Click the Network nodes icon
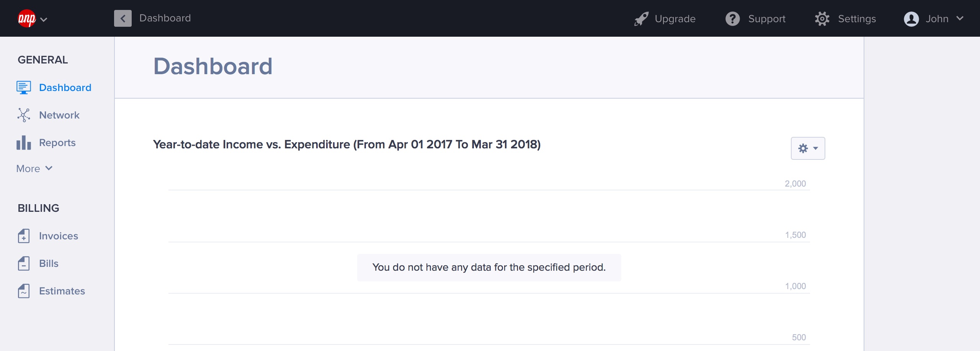The width and height of the screenshot is (980, 351). point(24,115)
